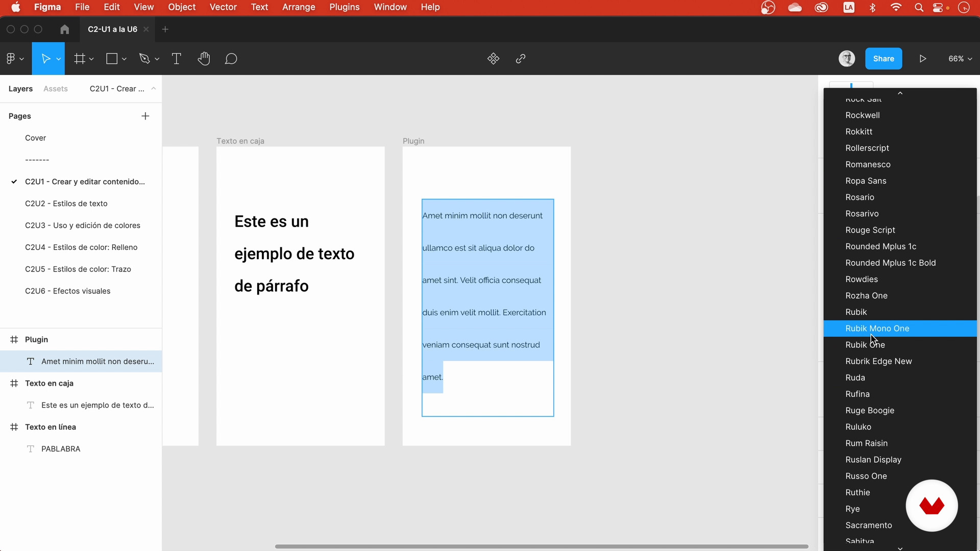Open the Vector menu

point(223,7)
